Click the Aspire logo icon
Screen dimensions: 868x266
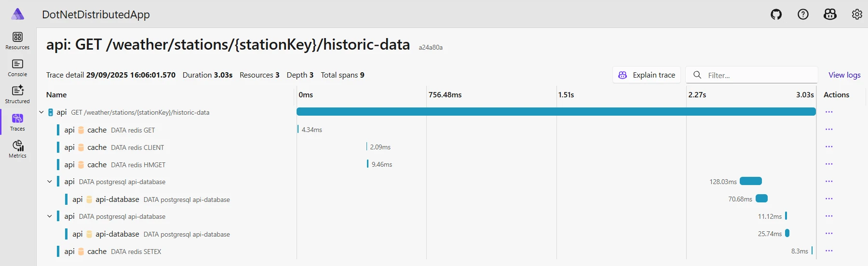tap(18, 14)
